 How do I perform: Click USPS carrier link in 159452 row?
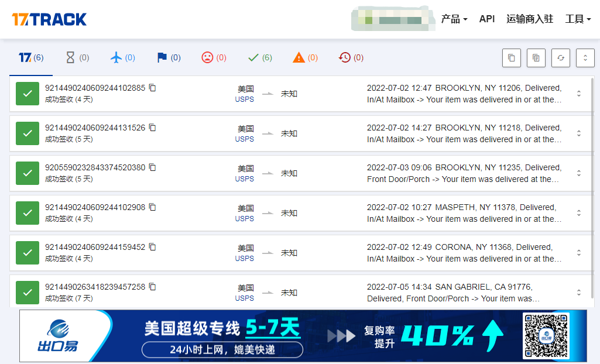point(245,259)
